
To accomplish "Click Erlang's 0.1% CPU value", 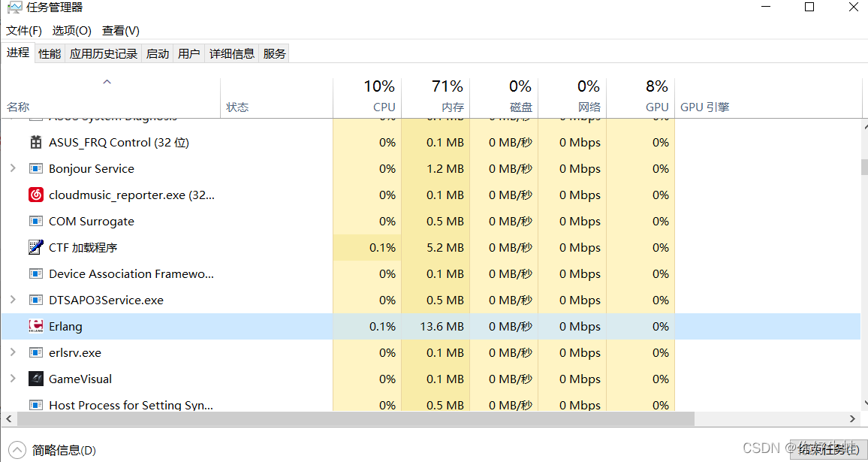I will (x=382, y=326).
